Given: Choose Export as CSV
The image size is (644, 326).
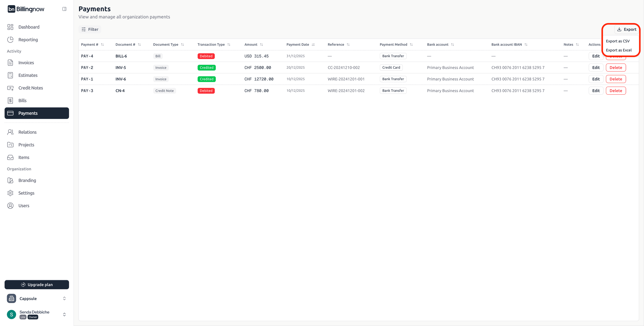Looking at the screenshot, I should (618, 41).
